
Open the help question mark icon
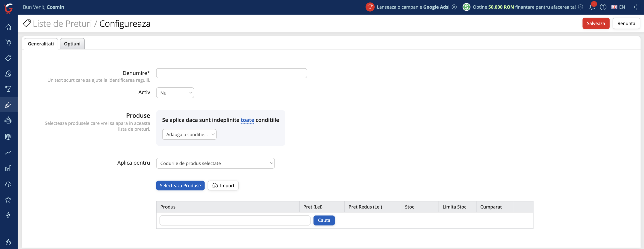click(x=603, y=7)
